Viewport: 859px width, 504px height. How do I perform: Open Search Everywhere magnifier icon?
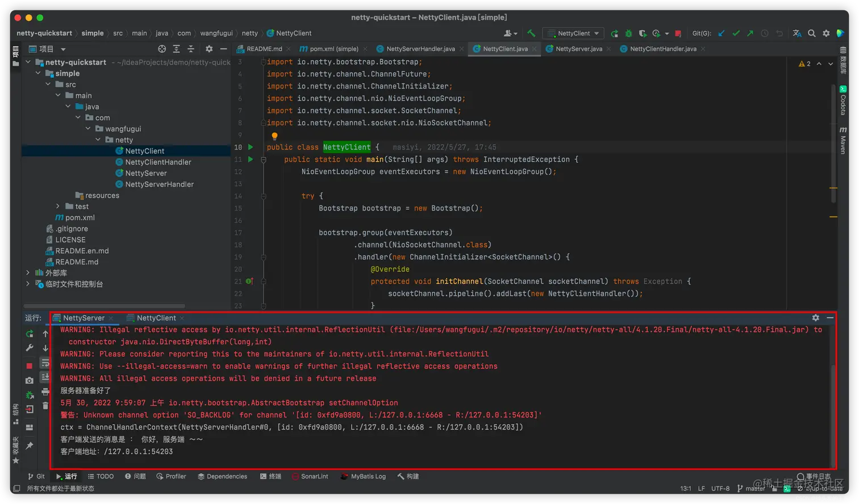(x=812, y=33)
